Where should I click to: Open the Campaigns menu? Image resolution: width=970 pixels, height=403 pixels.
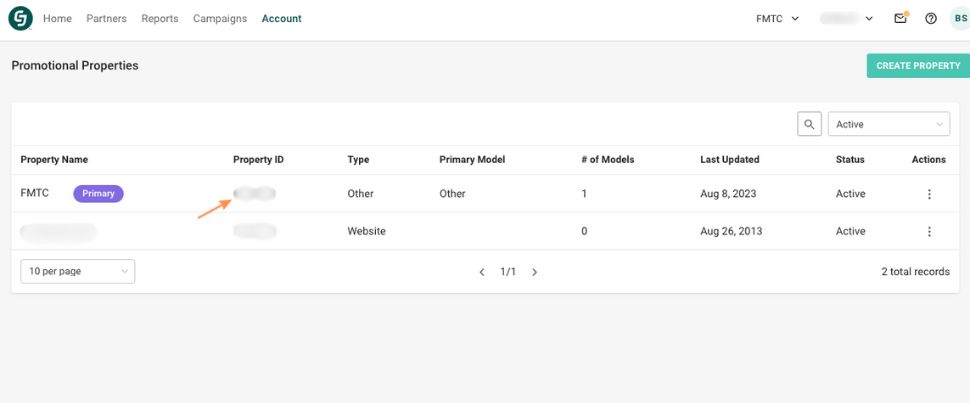pyautogui.click(x=220, y=18)
